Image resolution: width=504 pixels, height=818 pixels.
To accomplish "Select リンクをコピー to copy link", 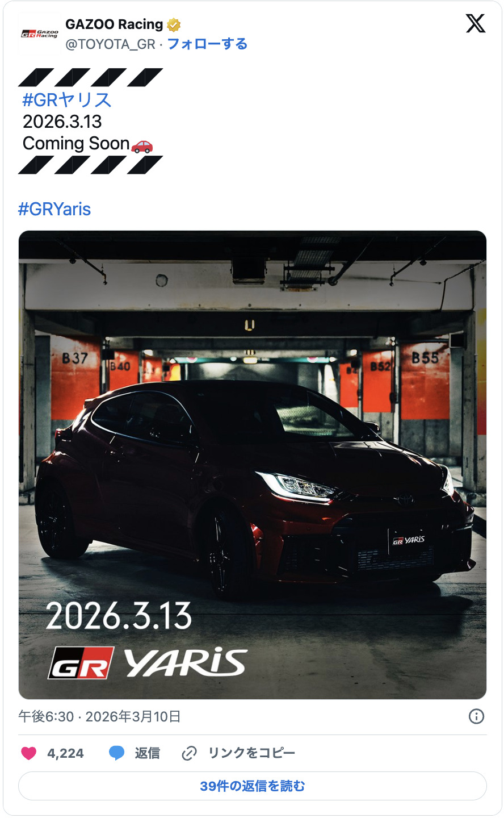I will pyautogui.click(x=251, y=753).
